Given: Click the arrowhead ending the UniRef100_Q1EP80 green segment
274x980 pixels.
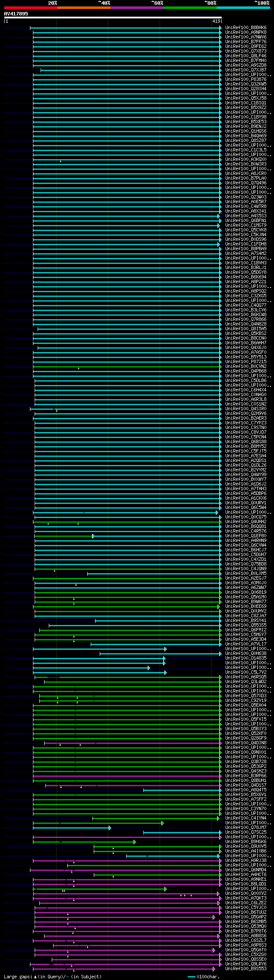Looking at the screenshot, I should (x=93, y=536).
